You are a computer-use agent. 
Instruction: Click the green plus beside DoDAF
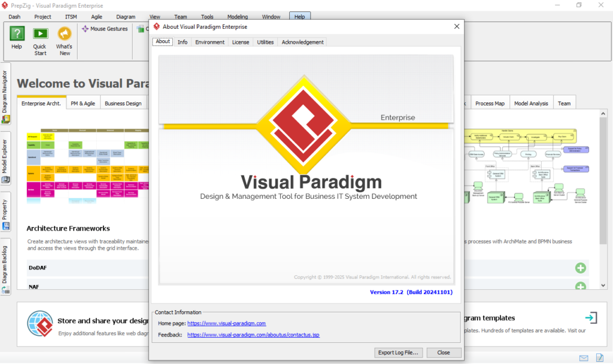(x=581, y=268)
